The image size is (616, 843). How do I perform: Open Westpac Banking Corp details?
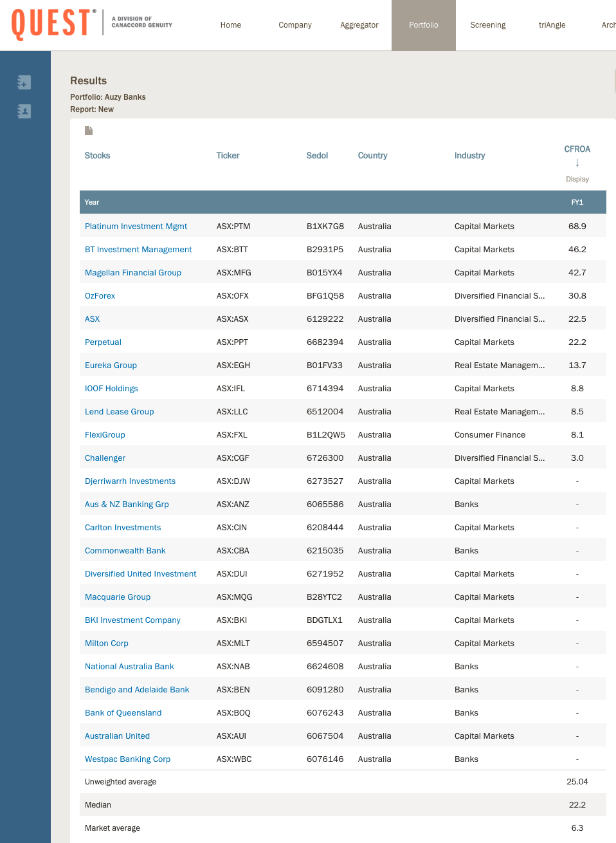[x=127, y=759]
